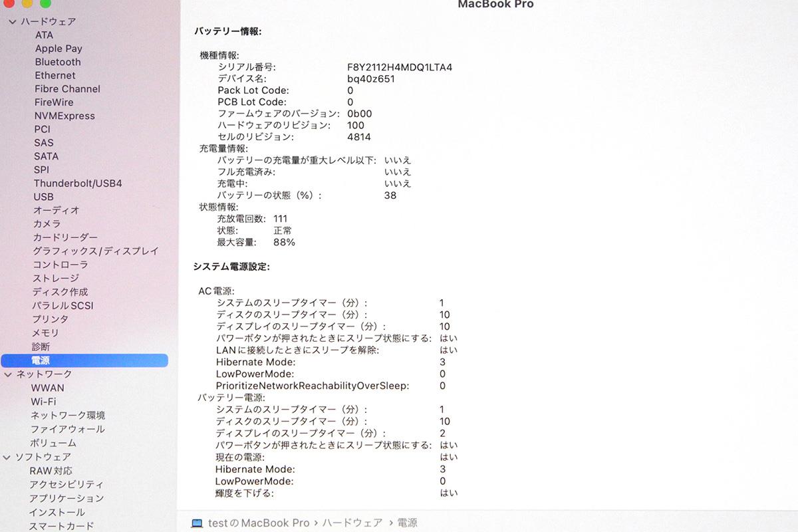Collapse the ソフトウェア section chevron

click(x=8, y=458)
